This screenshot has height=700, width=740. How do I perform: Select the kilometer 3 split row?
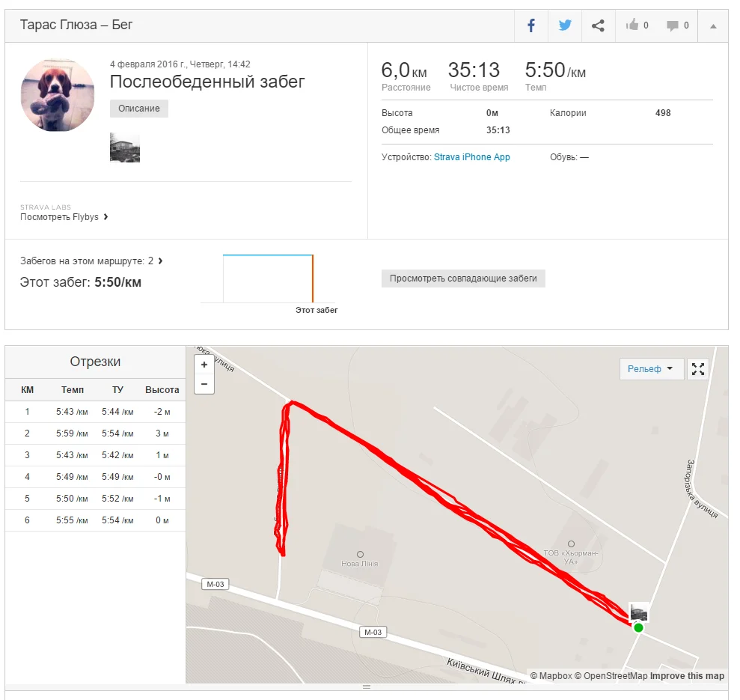(x=95, y=455)
